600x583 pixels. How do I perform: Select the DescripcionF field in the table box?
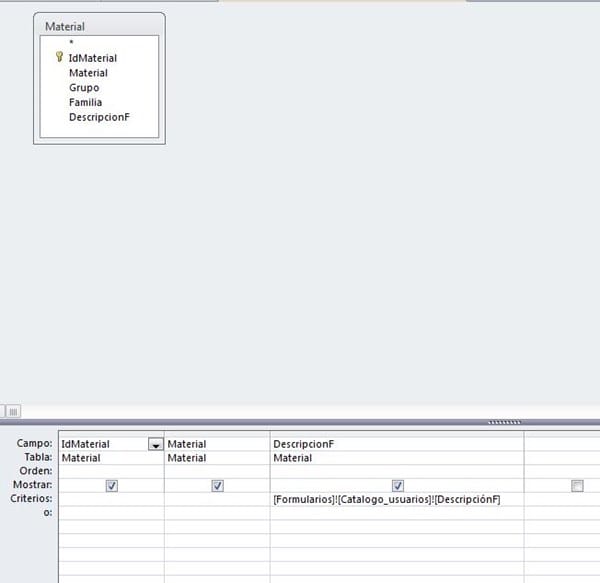tap(99, 117)
